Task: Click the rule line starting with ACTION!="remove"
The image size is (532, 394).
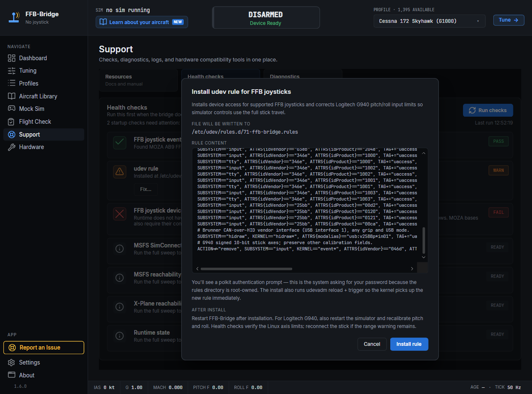Action: coord(307,249)
